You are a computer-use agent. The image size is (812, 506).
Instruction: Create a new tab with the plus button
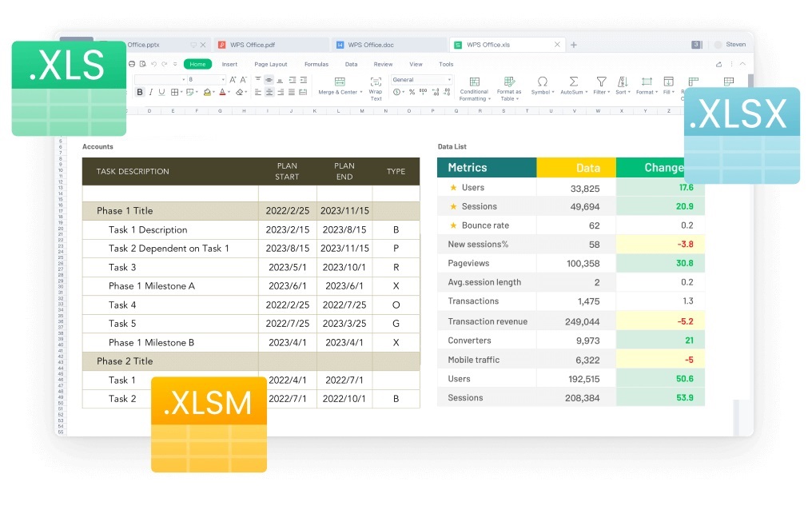[x=574, y=45]
